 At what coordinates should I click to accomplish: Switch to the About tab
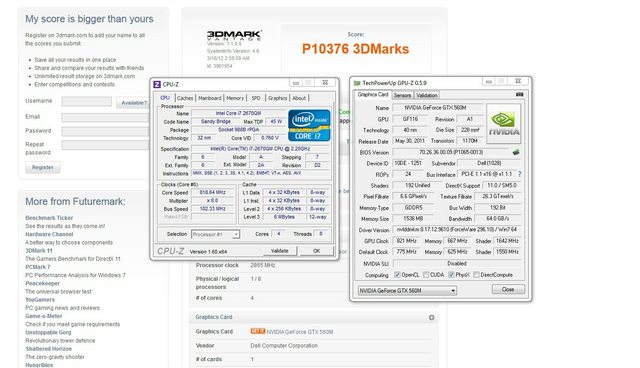pyautogui.click(x=299, y=98)
